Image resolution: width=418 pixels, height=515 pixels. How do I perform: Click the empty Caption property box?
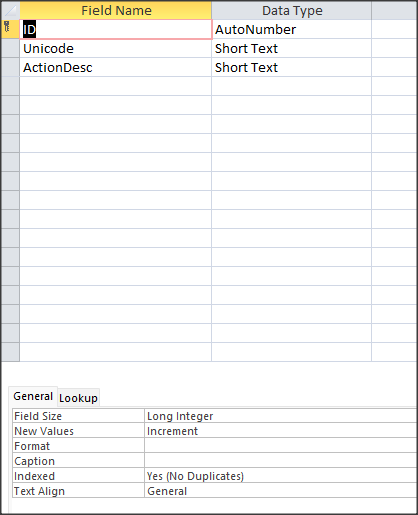(281, 461)
